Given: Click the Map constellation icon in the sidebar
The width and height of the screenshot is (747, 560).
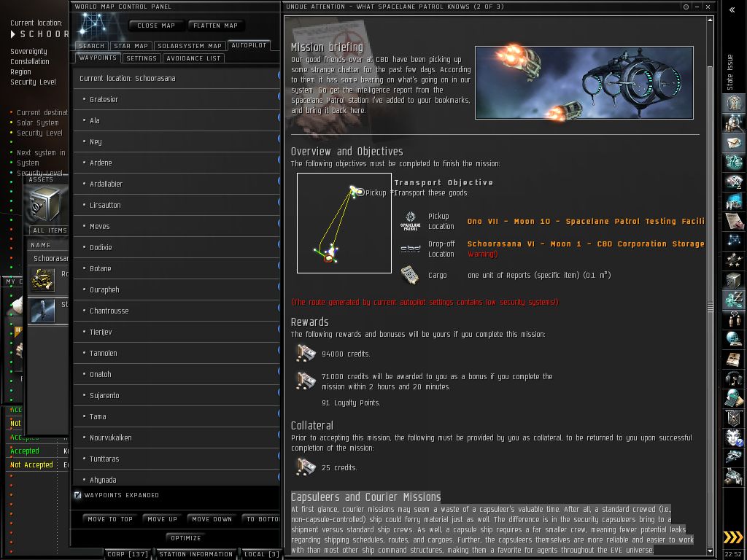Looking at the screenshot, I should [x=734, y=241].
